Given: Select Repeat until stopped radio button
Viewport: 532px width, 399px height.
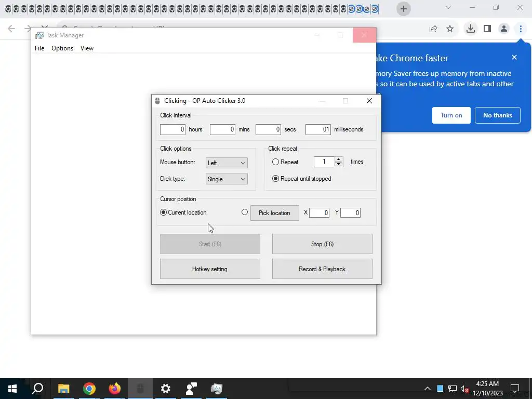Looking at the screenshot, I should (x=275, y=179).
